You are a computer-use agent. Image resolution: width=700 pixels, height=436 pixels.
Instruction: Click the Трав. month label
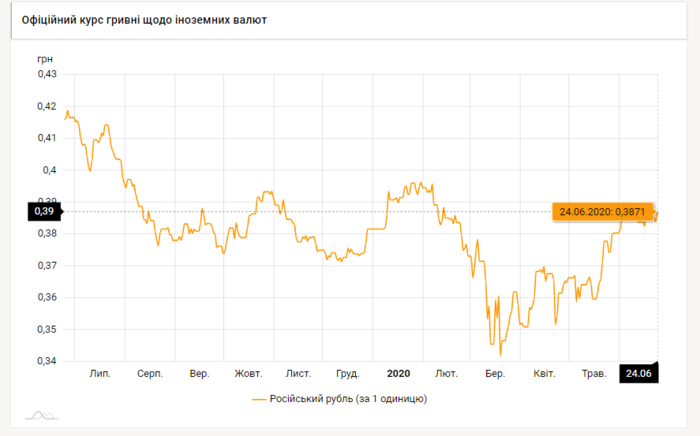[594, 373]
